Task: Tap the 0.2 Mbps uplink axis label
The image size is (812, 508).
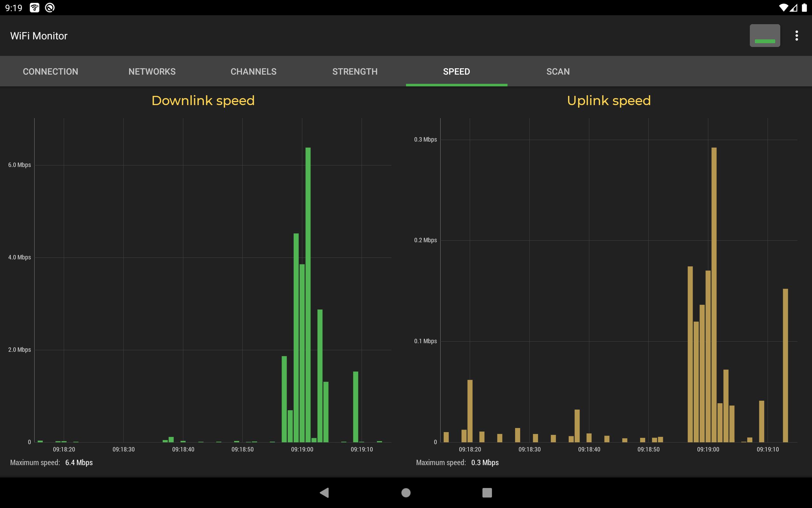Action: [x=425, y=240]
